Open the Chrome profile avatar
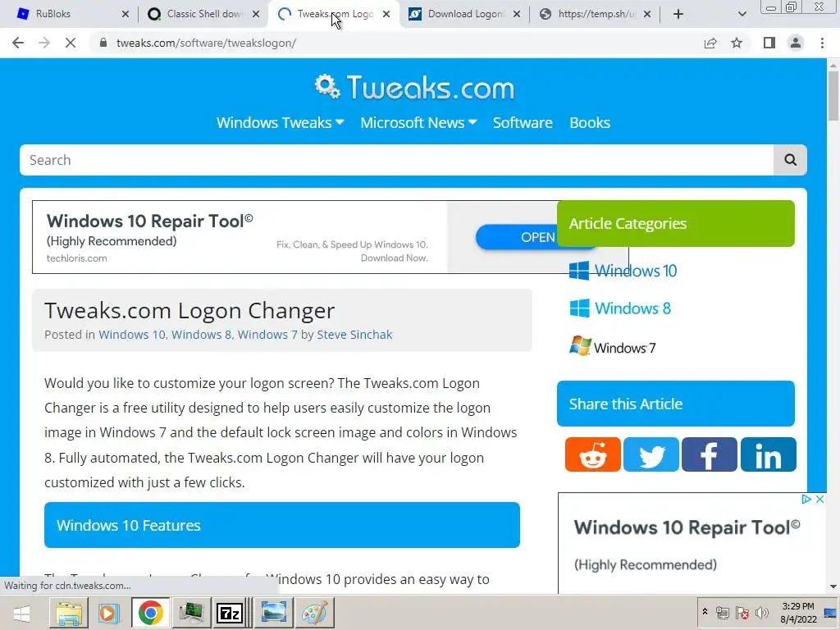This screenshot has width=840, height=630. click(x=796, y=43)
